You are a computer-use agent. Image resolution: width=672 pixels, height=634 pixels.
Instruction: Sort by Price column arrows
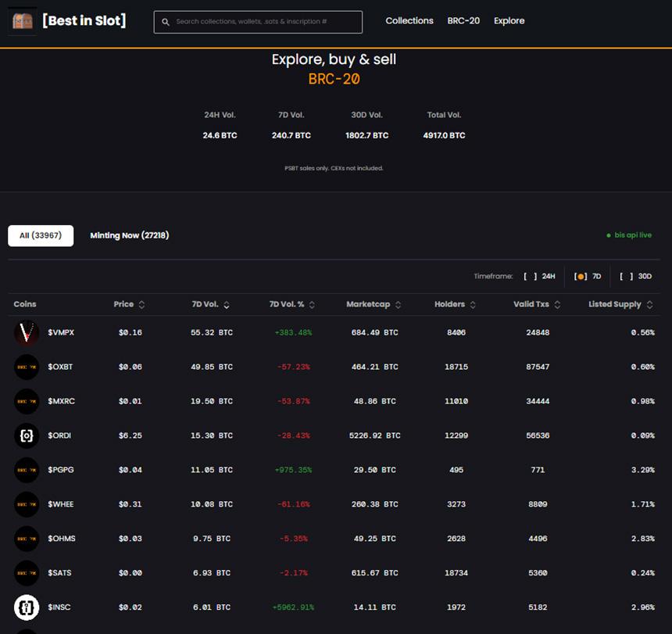142,304
